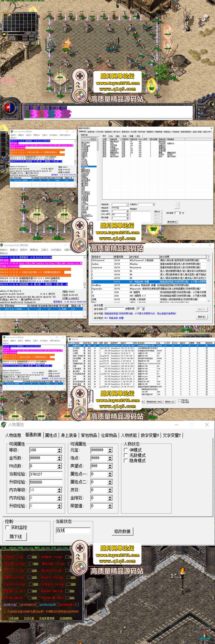Open the 工具(T) menu in server window
Viewport: 215px width, 644px height.
coord(44,250)
